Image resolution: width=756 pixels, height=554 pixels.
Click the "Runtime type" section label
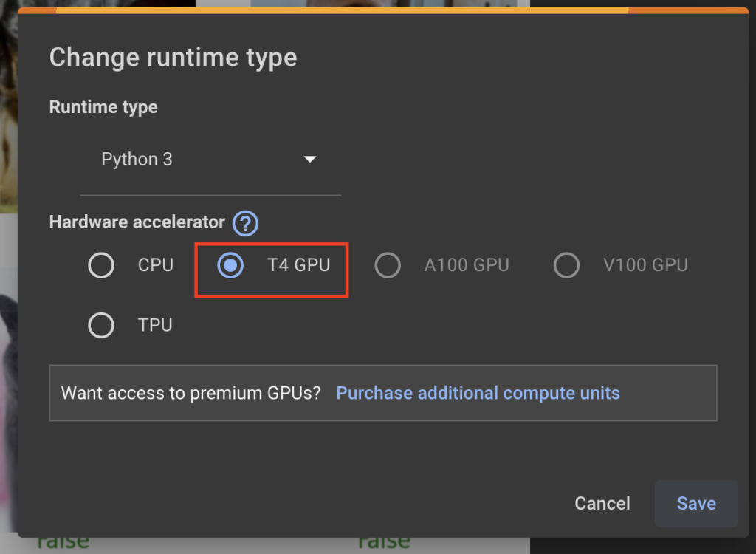[x=103, y=107]
